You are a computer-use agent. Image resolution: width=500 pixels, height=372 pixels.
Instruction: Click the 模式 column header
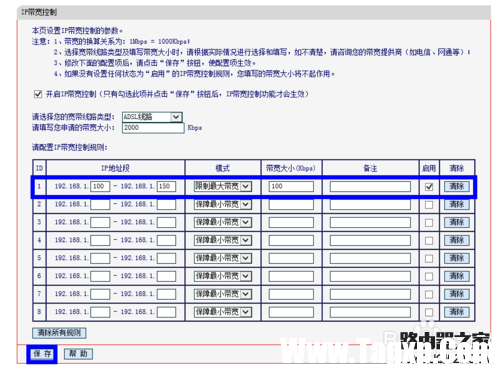pyautogui.click(x=223, y=168)
